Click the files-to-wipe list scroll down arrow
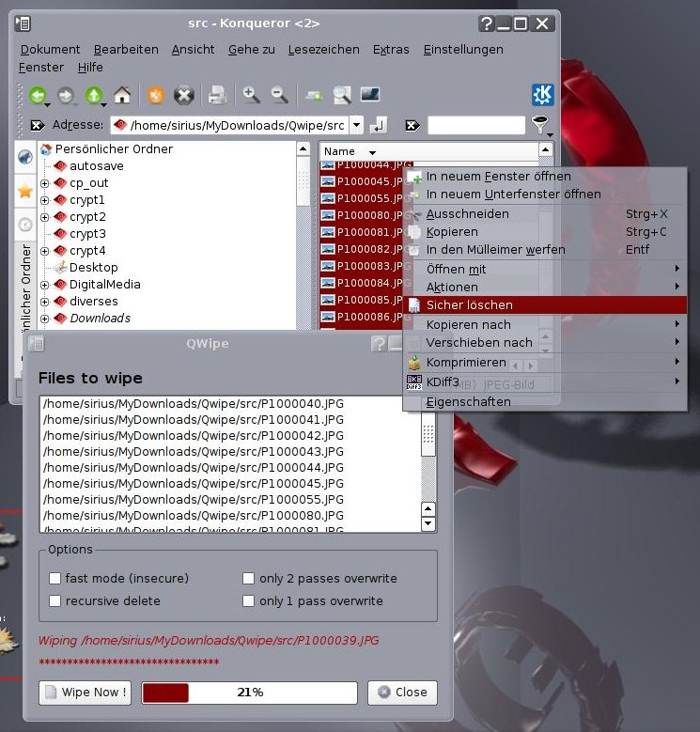700x732 pixels. (428, 523)
